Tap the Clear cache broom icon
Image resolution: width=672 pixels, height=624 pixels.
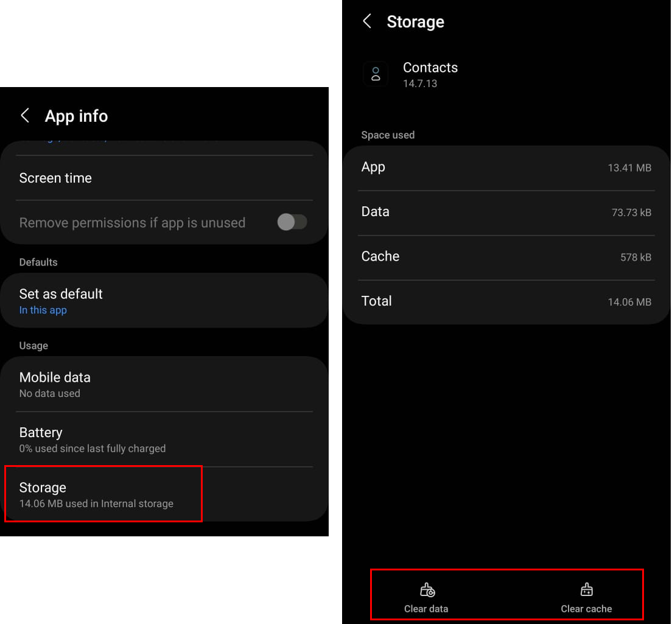click(x=586, y=590)
